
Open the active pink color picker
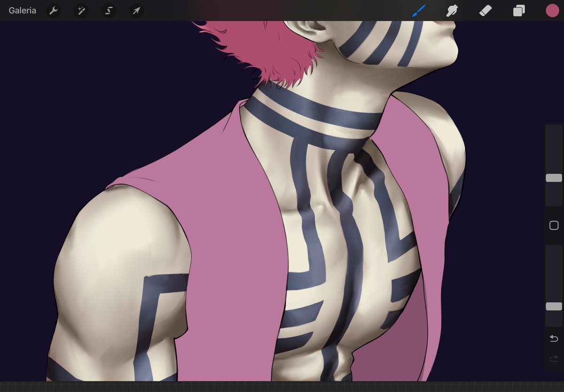point(552,10)
